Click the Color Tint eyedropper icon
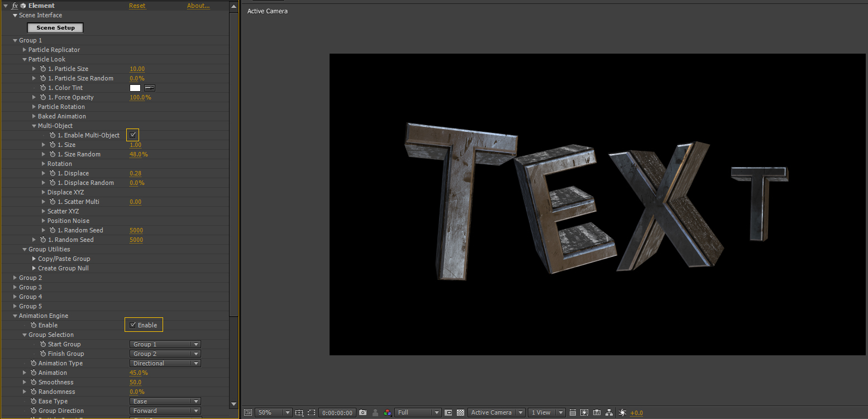 (x=150, y=88)
